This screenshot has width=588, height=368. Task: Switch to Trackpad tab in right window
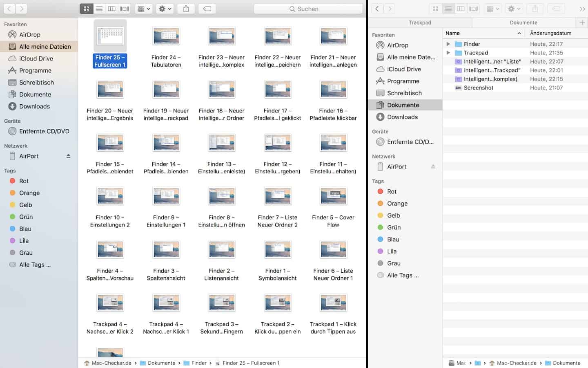point(420,22)
